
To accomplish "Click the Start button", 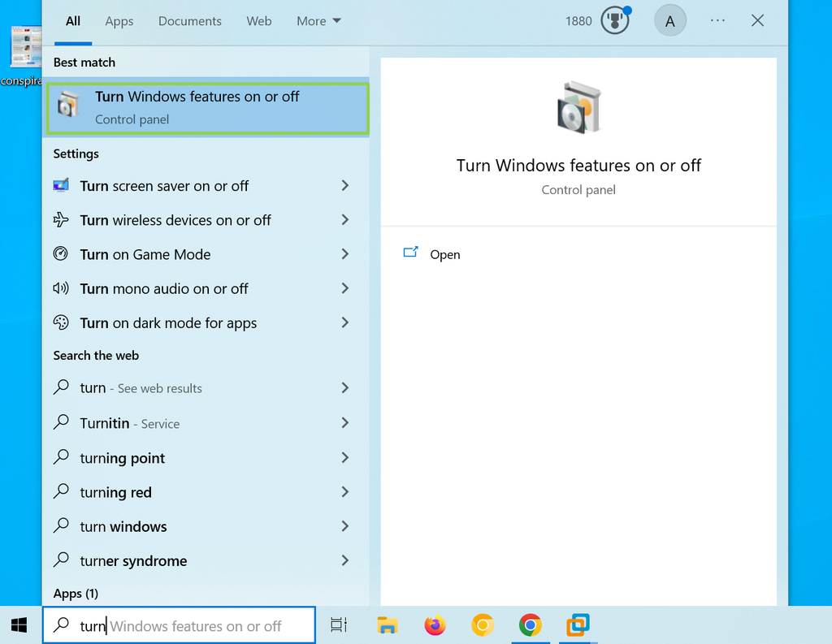I will (19, 625).
